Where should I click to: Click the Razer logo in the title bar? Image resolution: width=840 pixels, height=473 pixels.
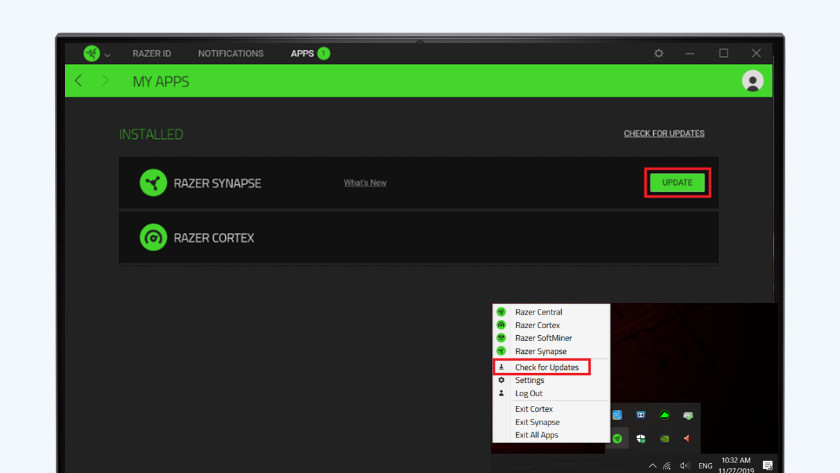click(92, 53)
